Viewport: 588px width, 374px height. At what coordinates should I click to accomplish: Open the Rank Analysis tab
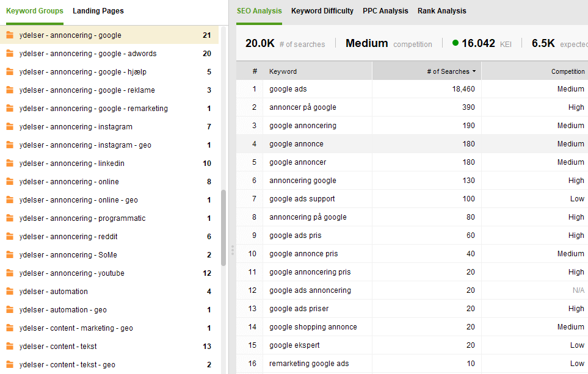[441, 11]
